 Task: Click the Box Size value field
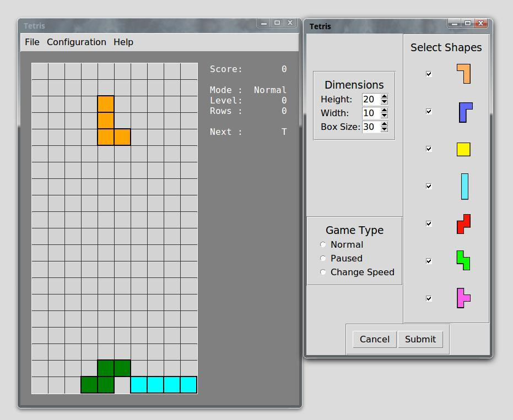(371, 127)
